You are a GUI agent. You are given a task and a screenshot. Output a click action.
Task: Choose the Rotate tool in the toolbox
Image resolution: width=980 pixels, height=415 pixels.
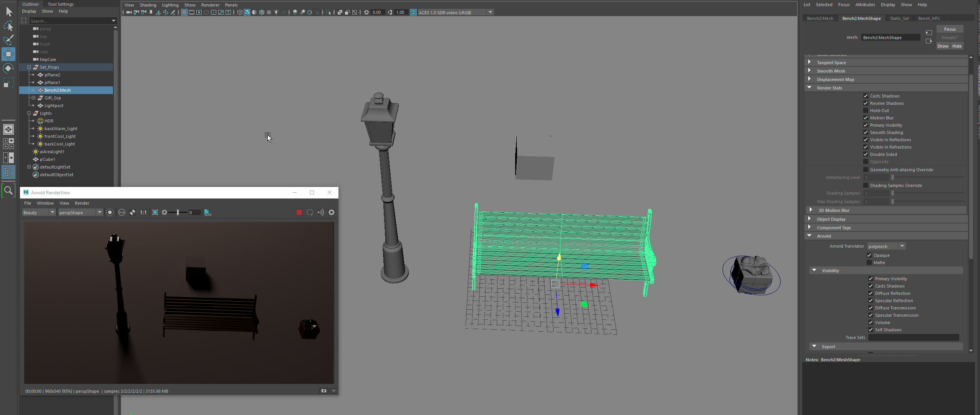click(8, 68)
